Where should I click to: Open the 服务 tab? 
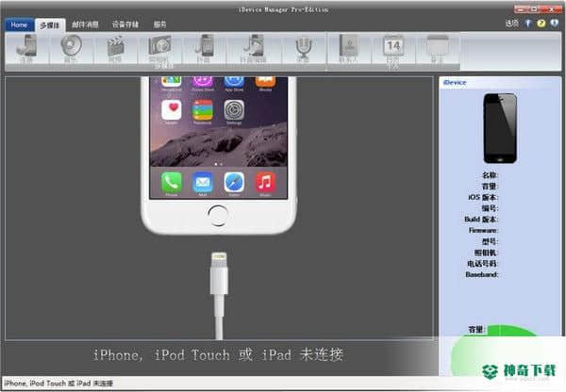[160, 24]
